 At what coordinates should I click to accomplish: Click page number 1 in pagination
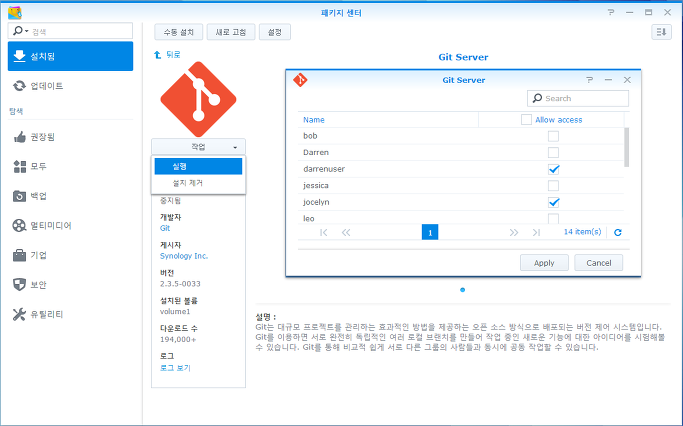pos(430,232)
